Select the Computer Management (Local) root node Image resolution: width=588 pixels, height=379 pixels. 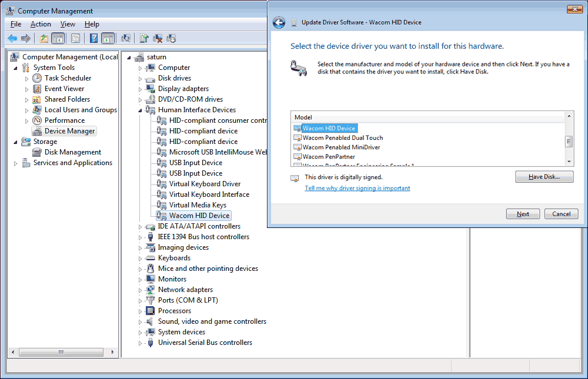click(70, 57)
